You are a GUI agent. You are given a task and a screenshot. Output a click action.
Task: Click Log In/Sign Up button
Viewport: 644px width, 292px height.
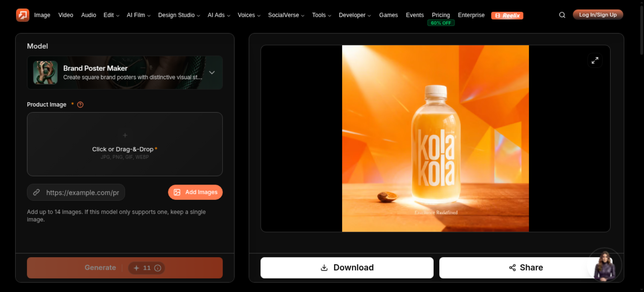pos(598,15)
